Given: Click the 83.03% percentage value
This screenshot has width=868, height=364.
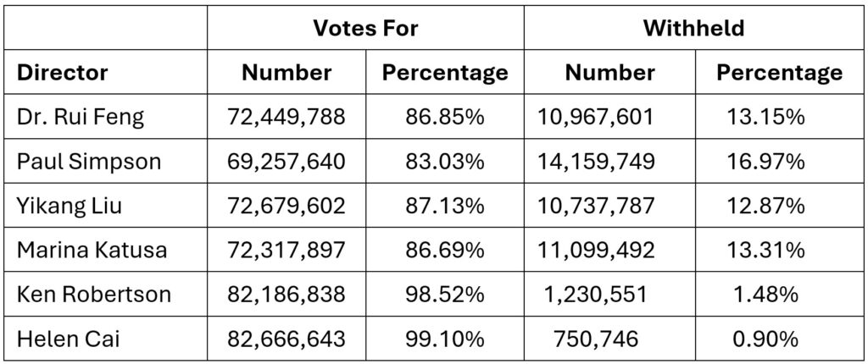Looking at the screenshot, I should [x=445, y=162].
